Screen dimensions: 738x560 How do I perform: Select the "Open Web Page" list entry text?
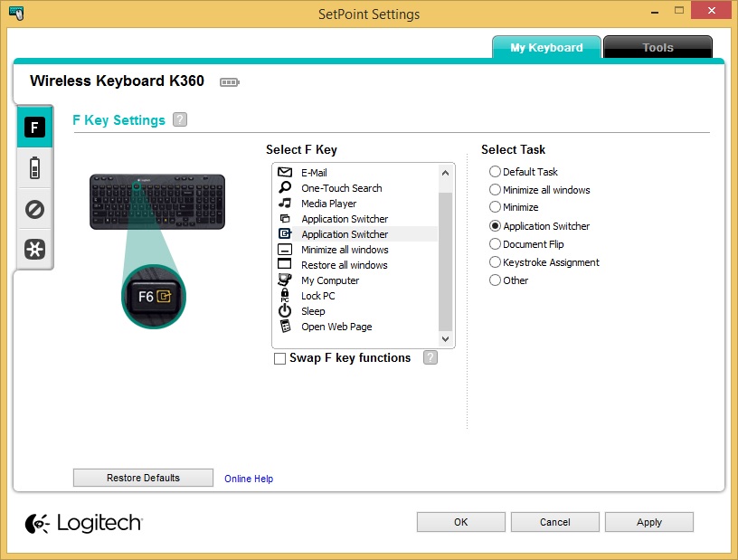pos(336,327)
